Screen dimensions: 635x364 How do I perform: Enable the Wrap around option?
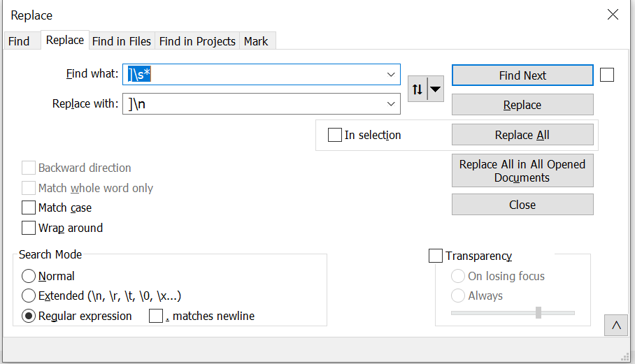(29, 228)
